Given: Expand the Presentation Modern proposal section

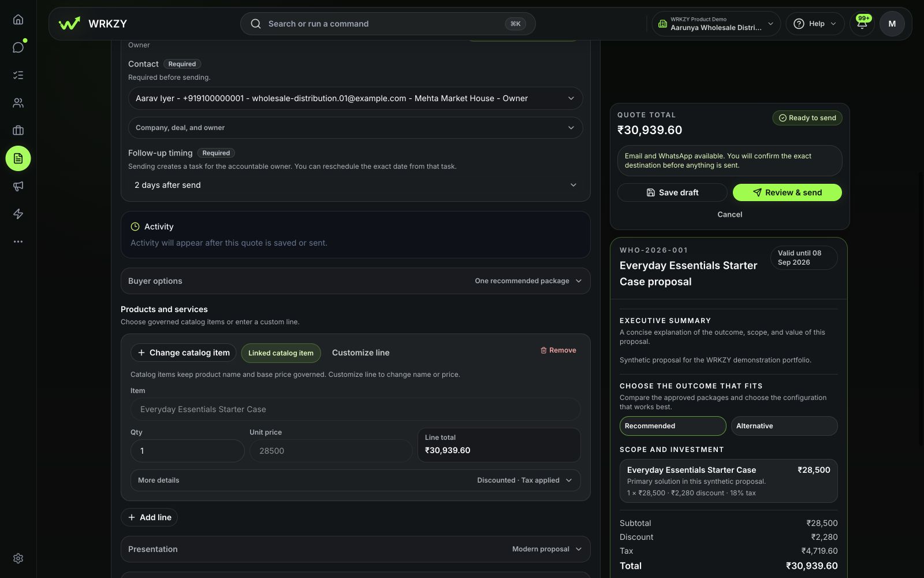Looking at the screenshot, I should click(x=355, y=549).
